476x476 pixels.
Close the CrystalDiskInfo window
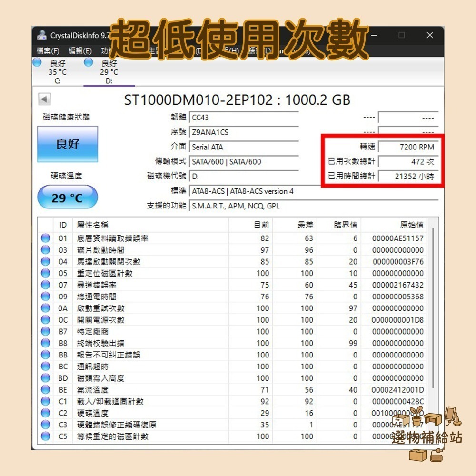(x=430, y=35)
